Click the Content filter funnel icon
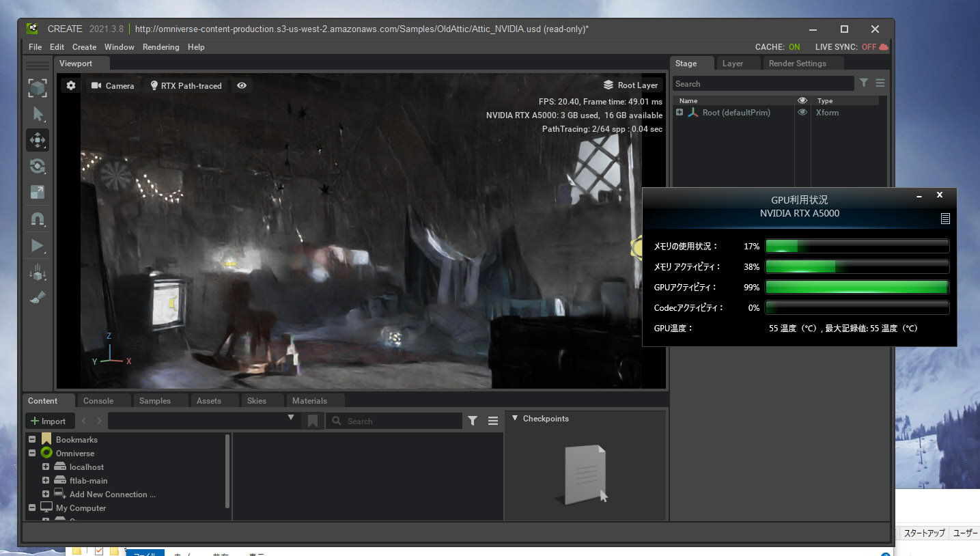The height and width of the screenshot is (556, 980). click(473, 421)
